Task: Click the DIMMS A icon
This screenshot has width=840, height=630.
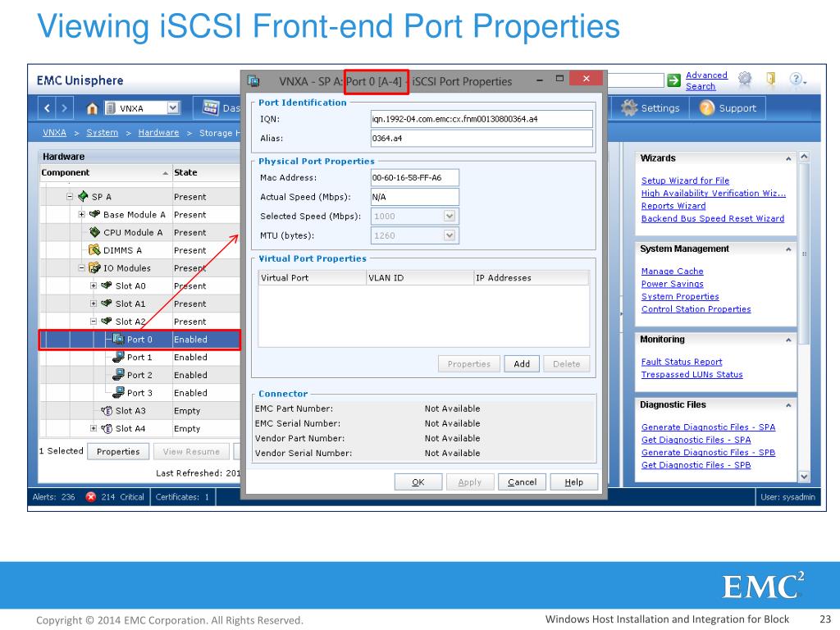Action: click(x=94, y=249)
